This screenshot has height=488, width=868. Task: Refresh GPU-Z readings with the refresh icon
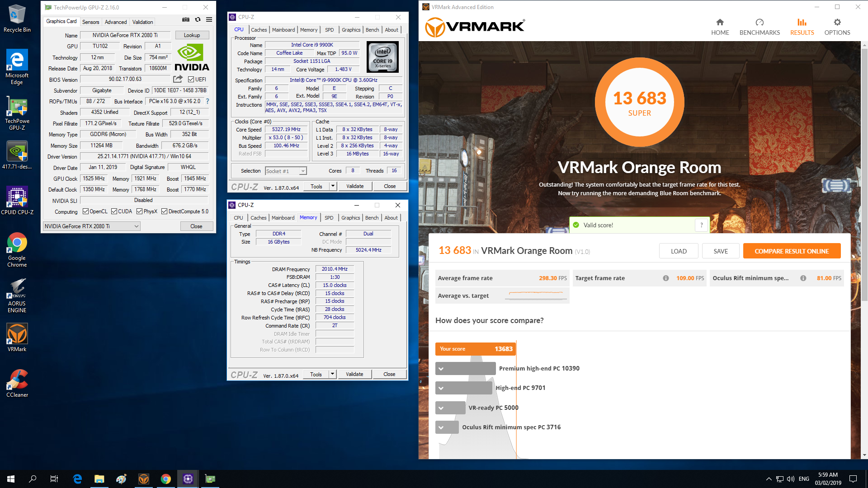(x=198, y=19)
